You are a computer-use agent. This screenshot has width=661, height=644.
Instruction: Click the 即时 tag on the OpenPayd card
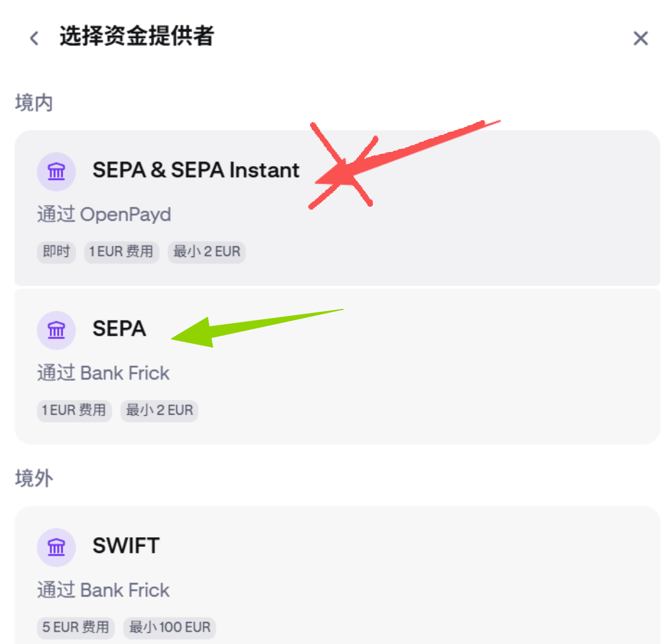(56, 252)
